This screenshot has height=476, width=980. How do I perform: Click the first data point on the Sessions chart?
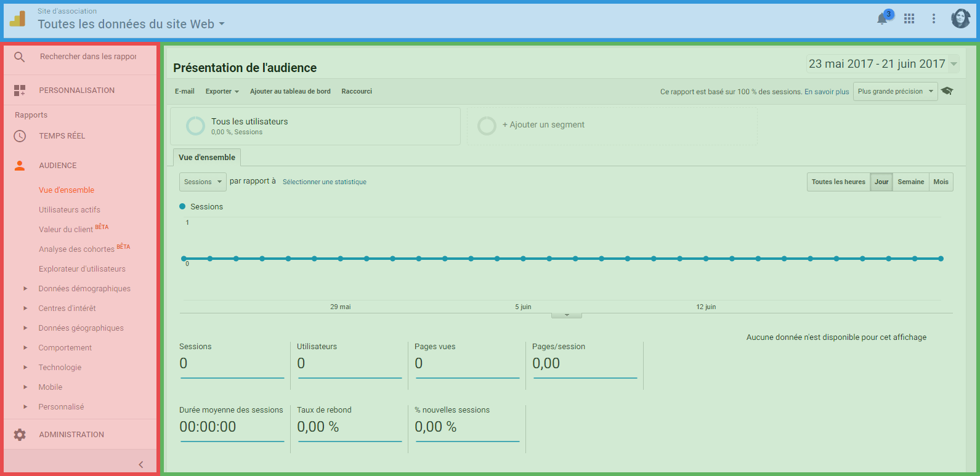coord(184,259)
